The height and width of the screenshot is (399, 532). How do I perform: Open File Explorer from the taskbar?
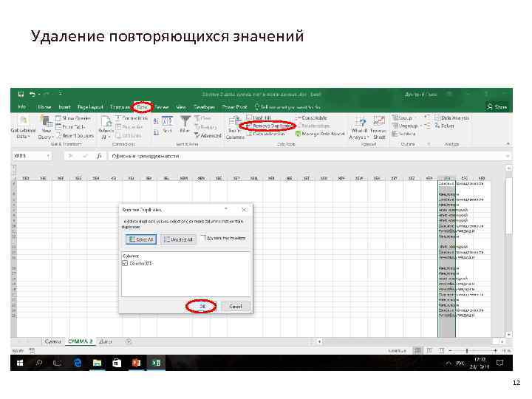click(x=97, y=363)
